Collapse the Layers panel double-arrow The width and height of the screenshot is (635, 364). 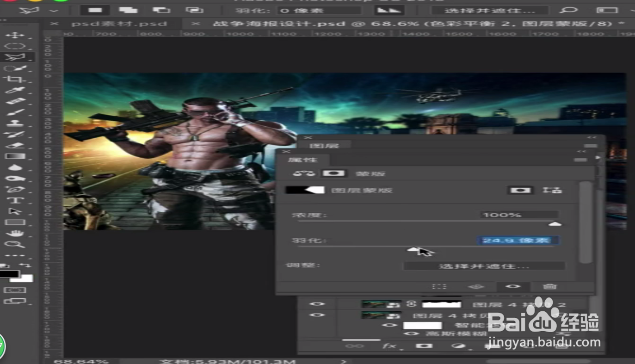592,138
